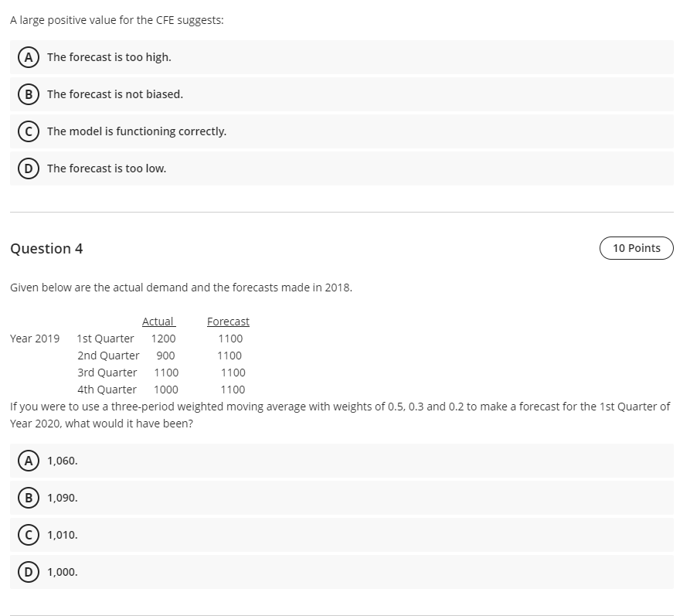Click the underlined Actual column header
The width and height of the screenshot is (690, 616).
159,322
